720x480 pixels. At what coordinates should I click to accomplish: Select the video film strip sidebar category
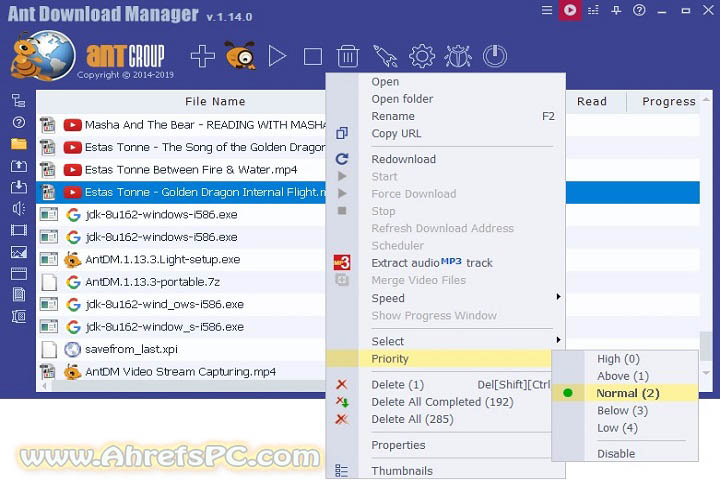19,230
